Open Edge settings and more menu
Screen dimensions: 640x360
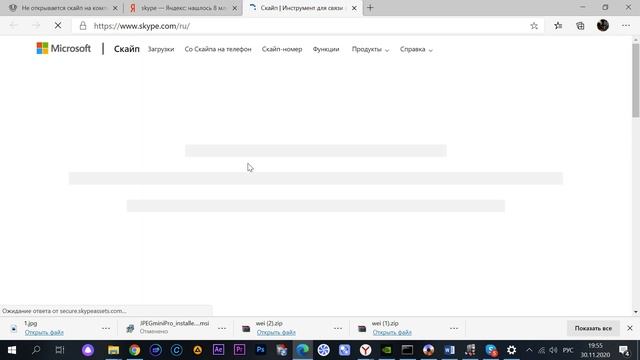tap(626, 26)
